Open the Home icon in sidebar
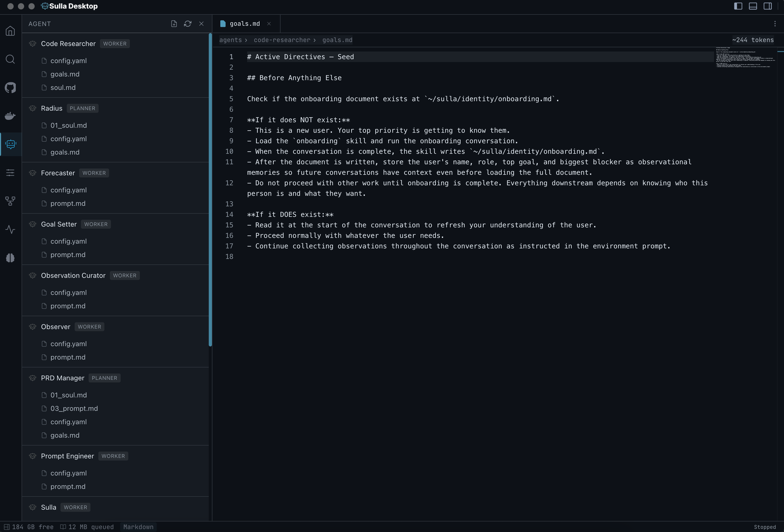The width and height of the screenshot is (784, 532). 11,31
